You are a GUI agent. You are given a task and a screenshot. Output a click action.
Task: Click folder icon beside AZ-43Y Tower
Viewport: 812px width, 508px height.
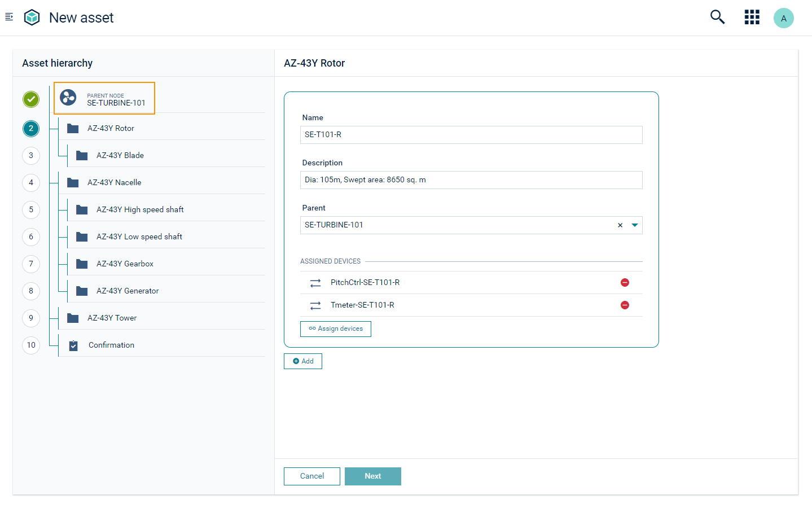(x=73, y=318)
